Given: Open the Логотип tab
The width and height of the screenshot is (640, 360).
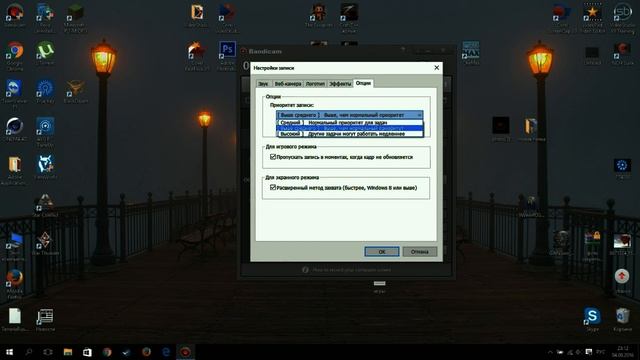Looking at the screenshot, I should point(315,84).
